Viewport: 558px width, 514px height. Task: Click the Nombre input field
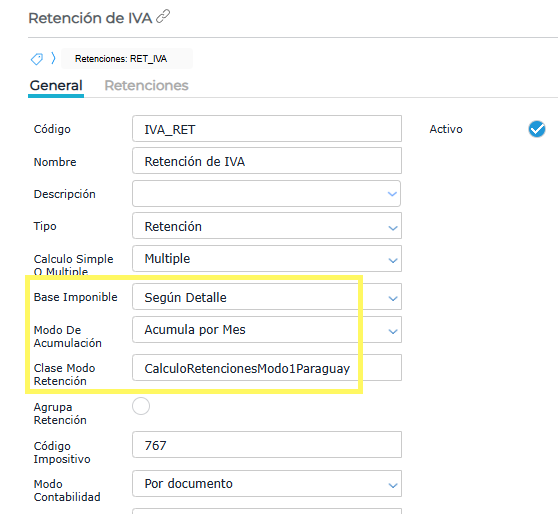click(267, 161)
